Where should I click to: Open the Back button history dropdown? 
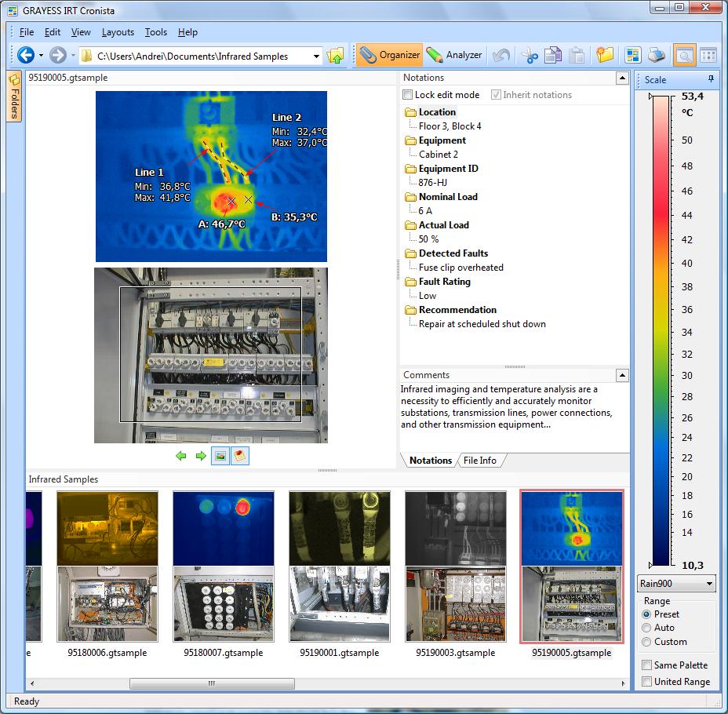pos(42,56)
